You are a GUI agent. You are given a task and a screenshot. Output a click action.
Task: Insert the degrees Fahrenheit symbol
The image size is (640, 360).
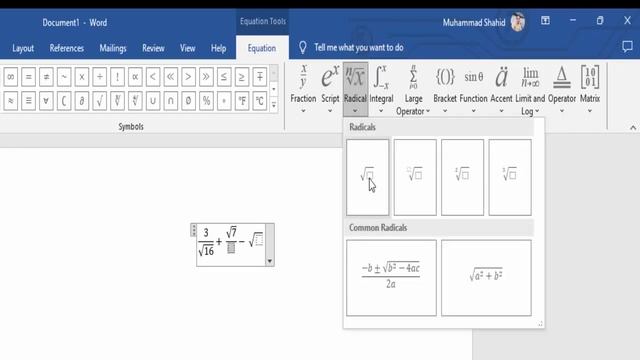pyautogui.click(x=242, y=101)
